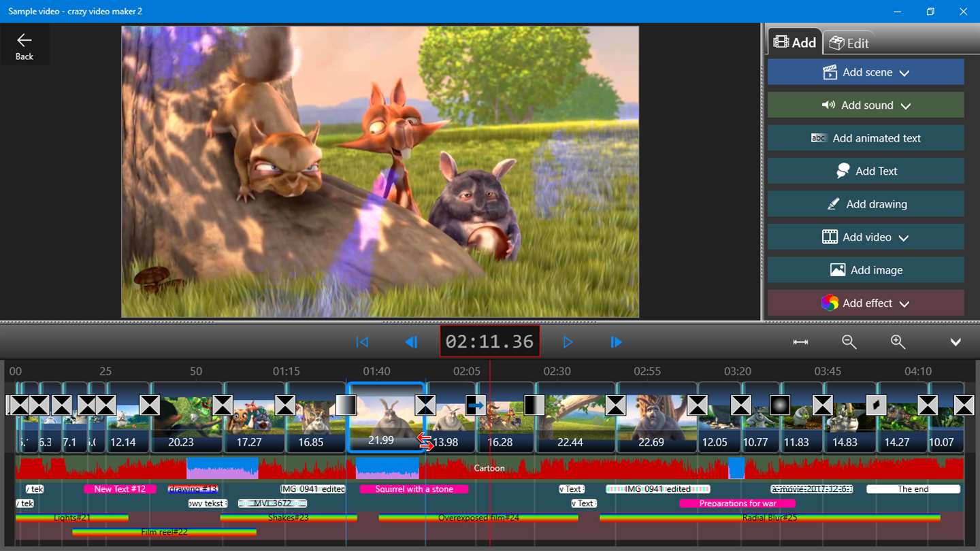Select the 'Squirrel with a stone' text clip
This screenshot has height=551, width=980.
[x=414, y=489]
